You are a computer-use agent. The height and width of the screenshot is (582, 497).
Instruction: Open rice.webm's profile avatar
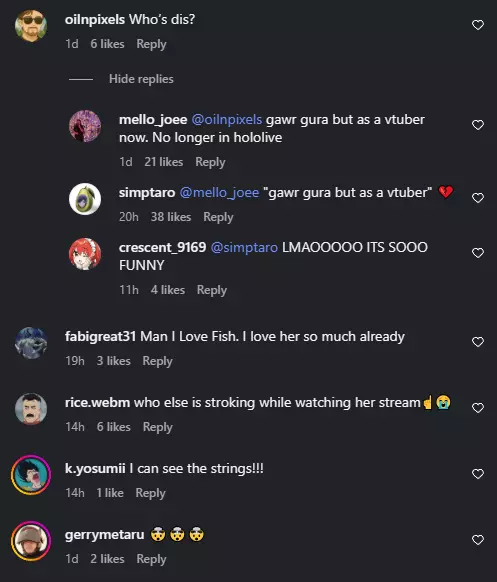31,409
